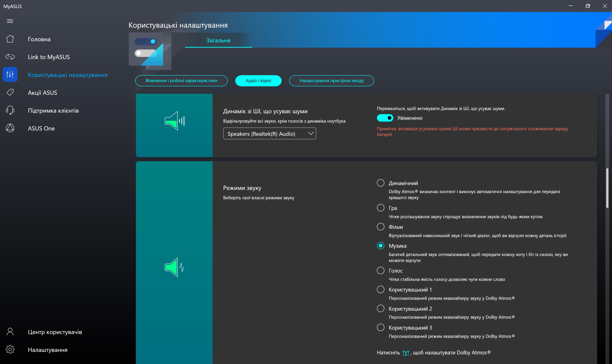Image resolution: width=612 pixels, height=364 pixels.
Task: Click the hamburger menu icon
Action: click(x=10, y=21)
